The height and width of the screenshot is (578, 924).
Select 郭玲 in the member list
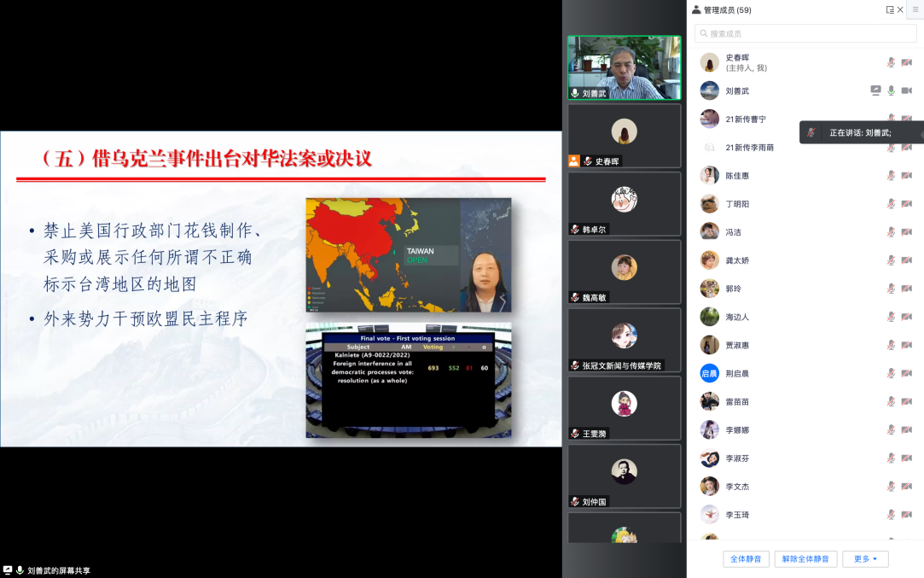[x=735, y=289]
